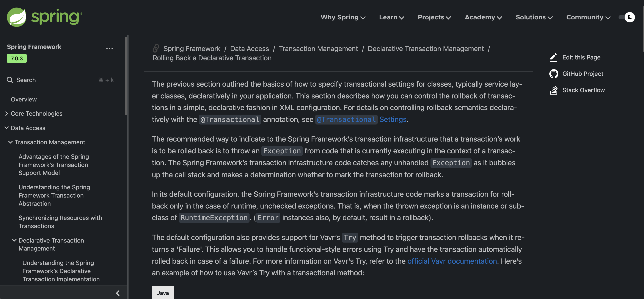Open the three-dot Spring Framework menu
This screenshot has height=299, width=644.
pyautogui.click(x=109, y=49)
